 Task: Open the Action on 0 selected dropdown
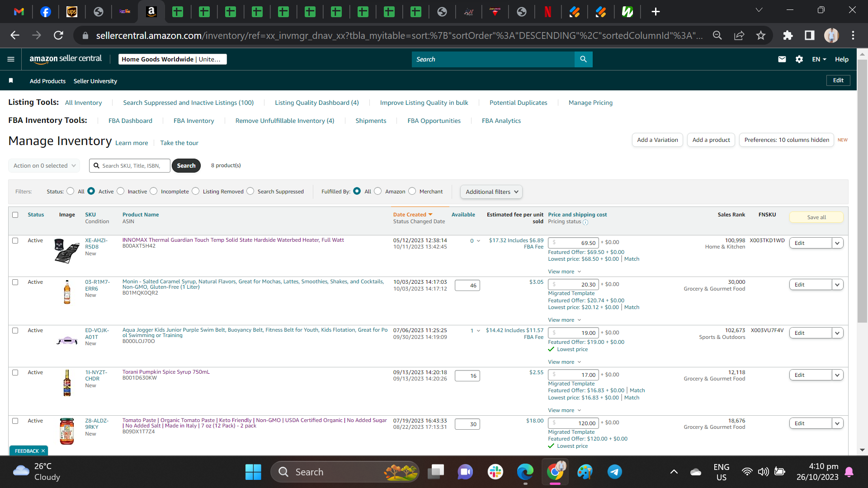click(44, 166)
